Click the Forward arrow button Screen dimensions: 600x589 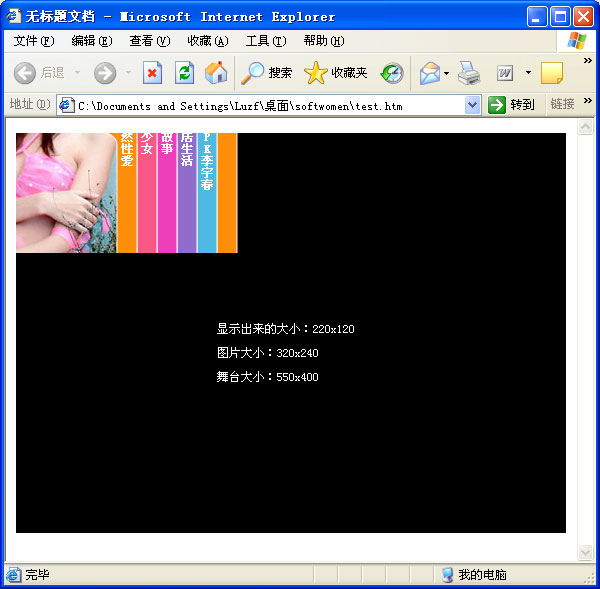coord(105,73)
